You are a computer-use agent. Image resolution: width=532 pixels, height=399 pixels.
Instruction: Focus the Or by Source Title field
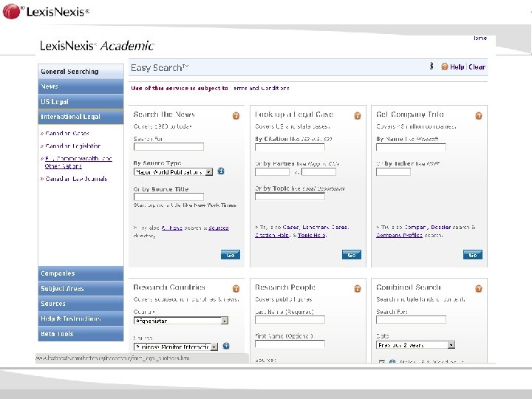[168, 197]
